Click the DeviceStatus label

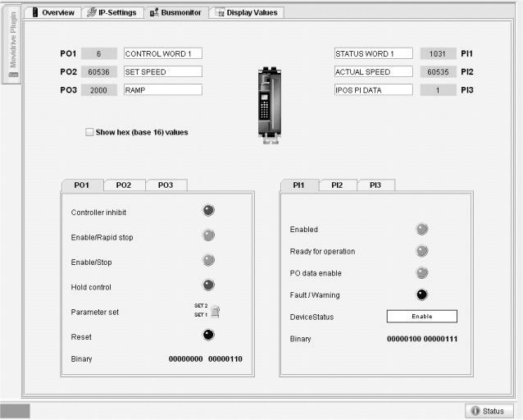tap(312, 317)
